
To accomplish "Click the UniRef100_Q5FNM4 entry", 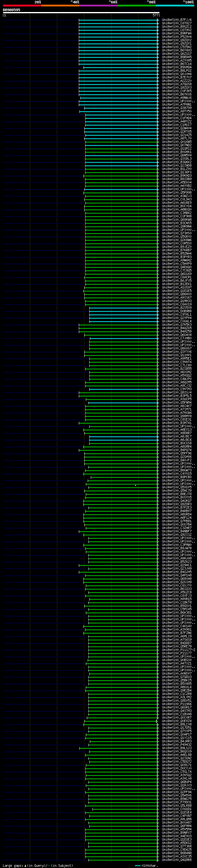I will [176, 403].
